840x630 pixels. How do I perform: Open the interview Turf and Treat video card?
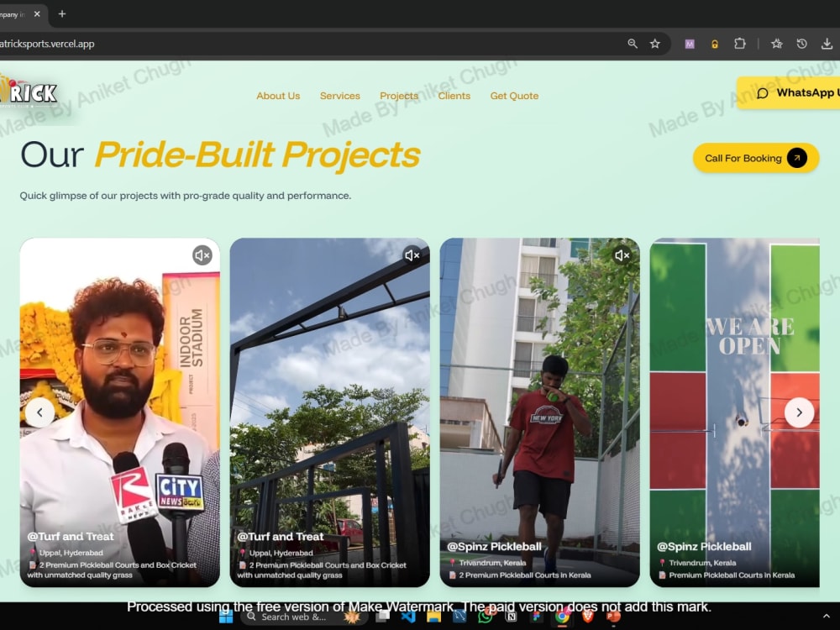pyautogui.click(x=120, y=412)
